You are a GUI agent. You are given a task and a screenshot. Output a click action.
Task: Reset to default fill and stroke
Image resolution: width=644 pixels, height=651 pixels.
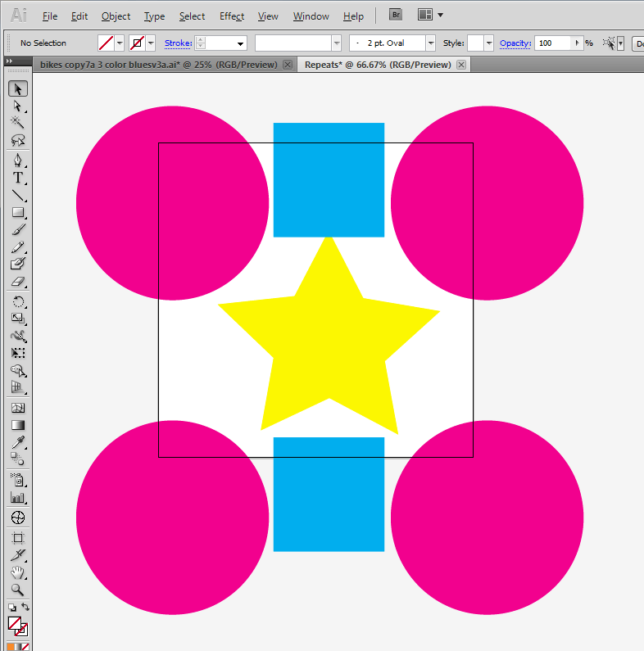tap(11, 608)
